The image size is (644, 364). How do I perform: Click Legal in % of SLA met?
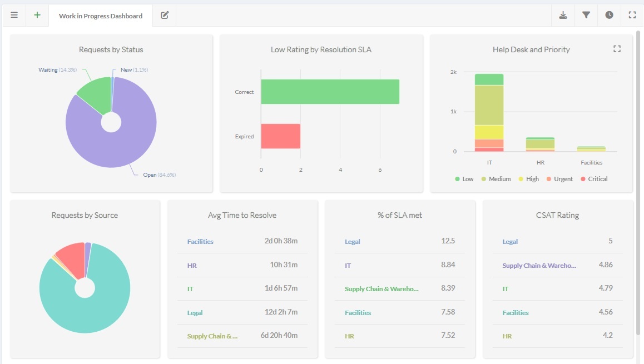352,242
